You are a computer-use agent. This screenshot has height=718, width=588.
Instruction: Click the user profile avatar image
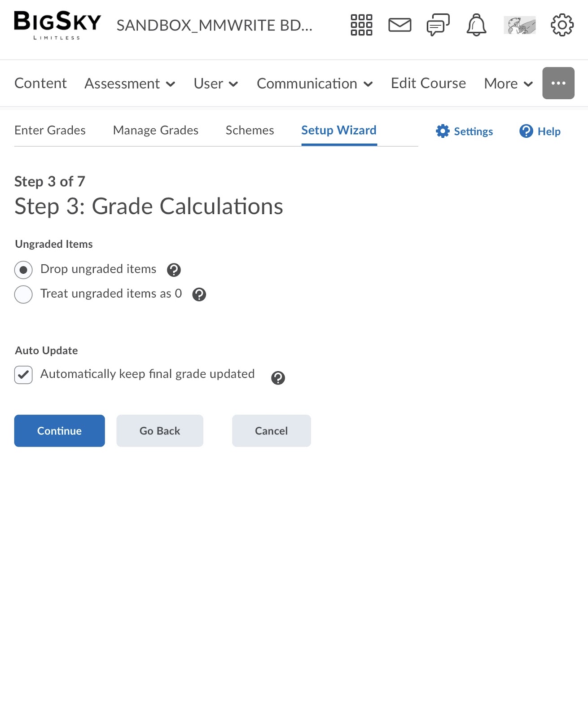(x=519, y=25)
